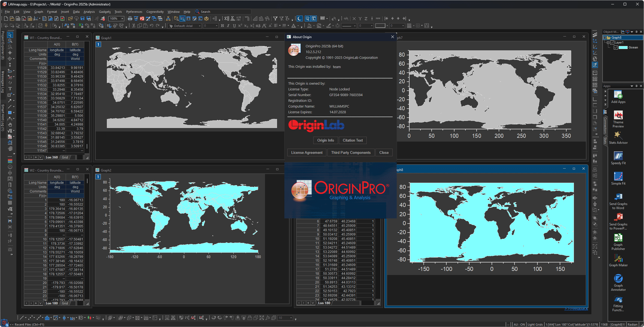
Task: Run the Send Graphs to Word app
Action: coord(618,197)
